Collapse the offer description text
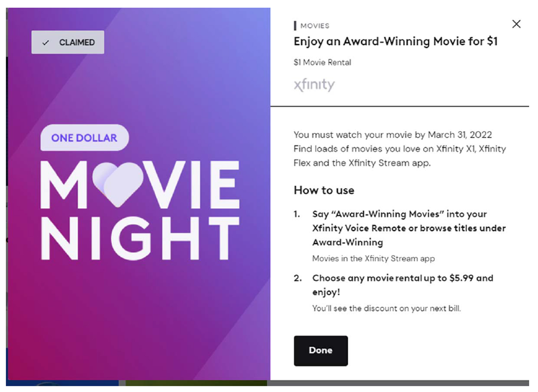Viewport: 538px width, 392px height. point(400,149)
